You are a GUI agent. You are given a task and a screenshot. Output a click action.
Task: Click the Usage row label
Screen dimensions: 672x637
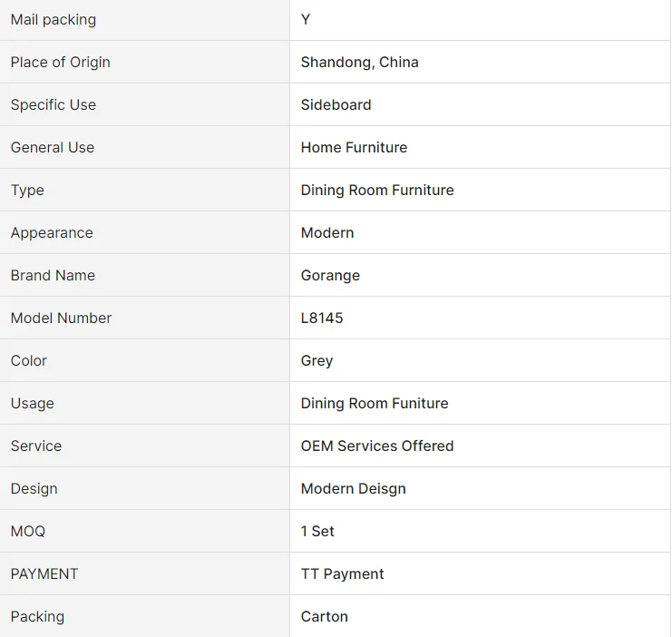click(33, 404)
